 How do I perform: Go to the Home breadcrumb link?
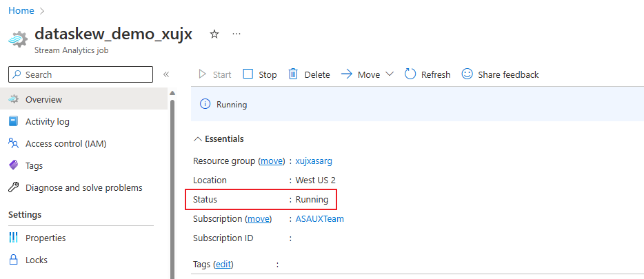[21, 11]
